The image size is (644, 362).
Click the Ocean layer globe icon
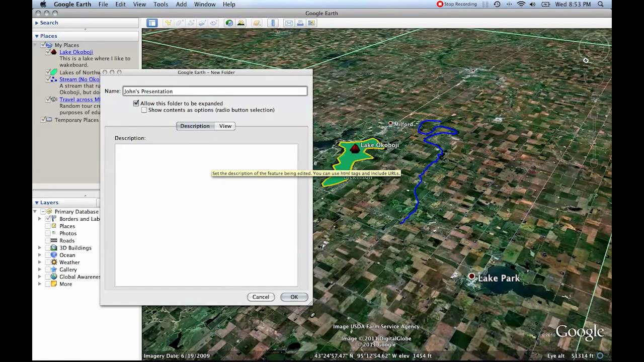pos(53,255)
